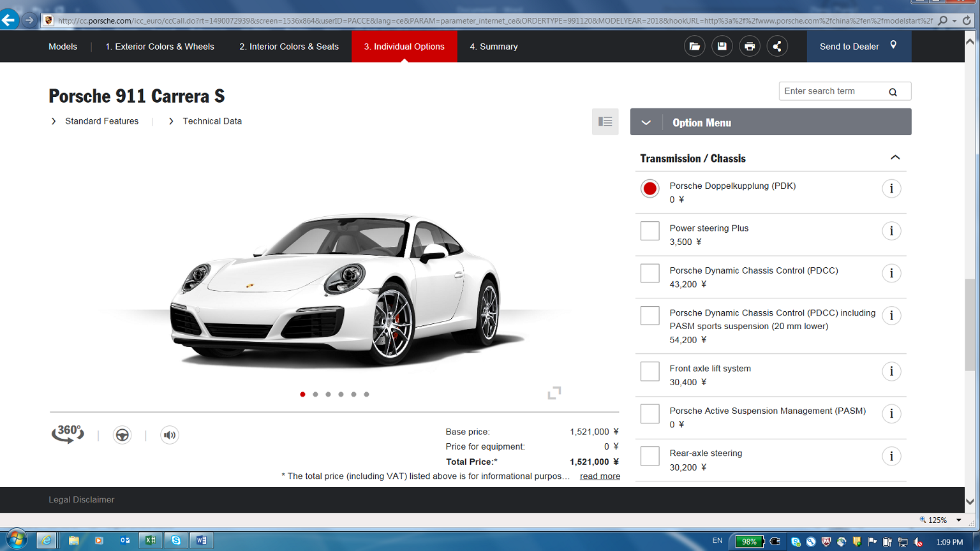Check Porsche Dynamic Chassis Control 43,200 ¥
Screen dimensions: 980x551
click(650, 274)
